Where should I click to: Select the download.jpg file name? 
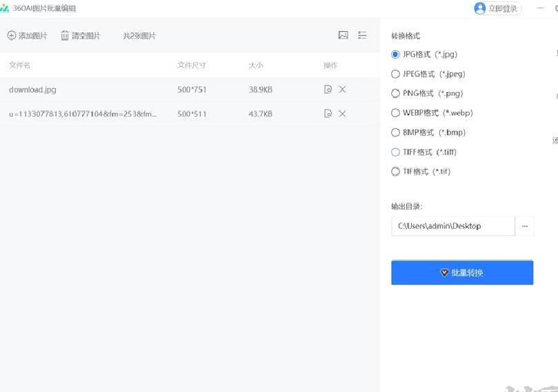32,90
